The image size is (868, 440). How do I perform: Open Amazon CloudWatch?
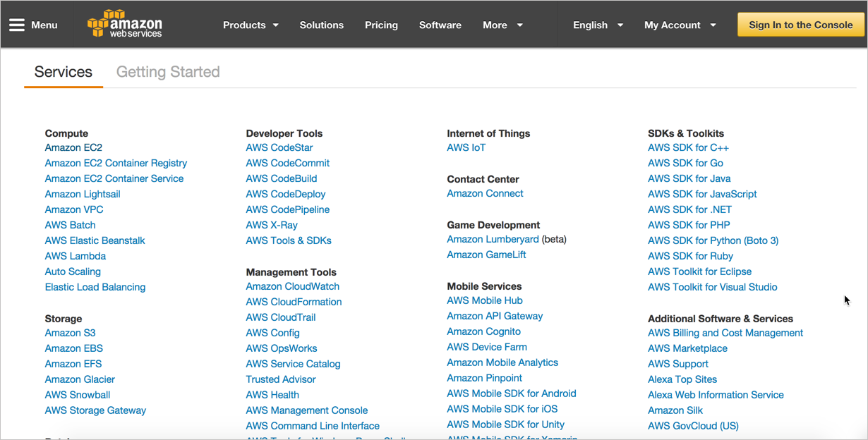click(x=293, y=286)
